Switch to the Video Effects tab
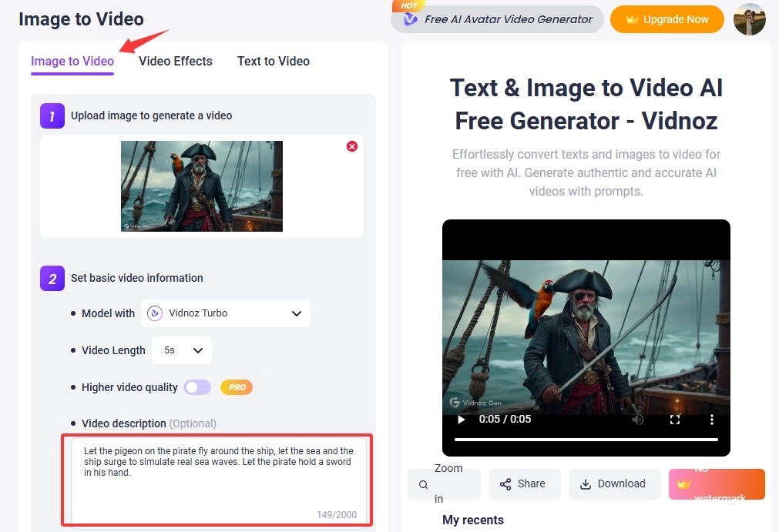This screenshot has width=779, height=532. [175, 61]
